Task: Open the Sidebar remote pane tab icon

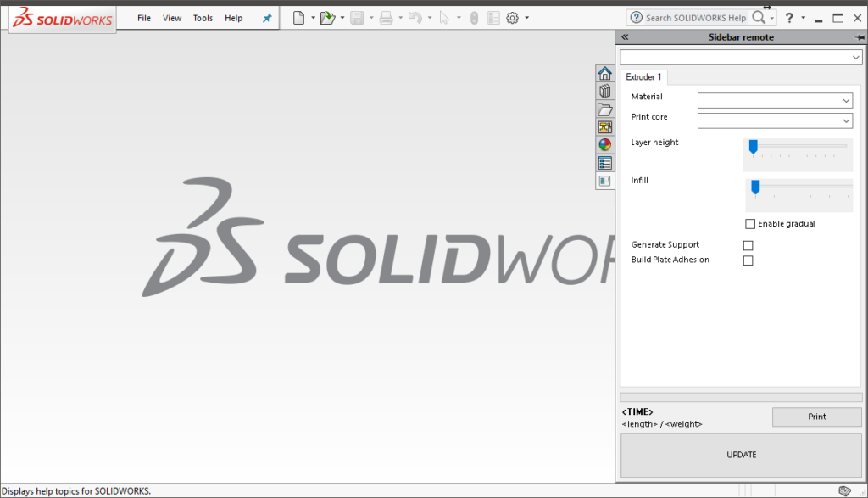Action: [x=604, y=181]
